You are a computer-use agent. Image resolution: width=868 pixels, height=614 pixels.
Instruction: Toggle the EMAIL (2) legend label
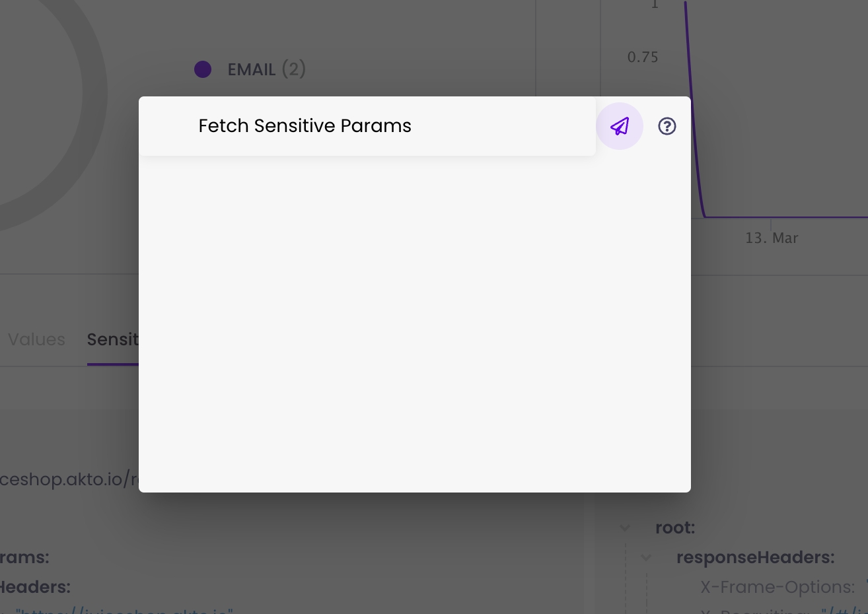[x=266, y=69]
